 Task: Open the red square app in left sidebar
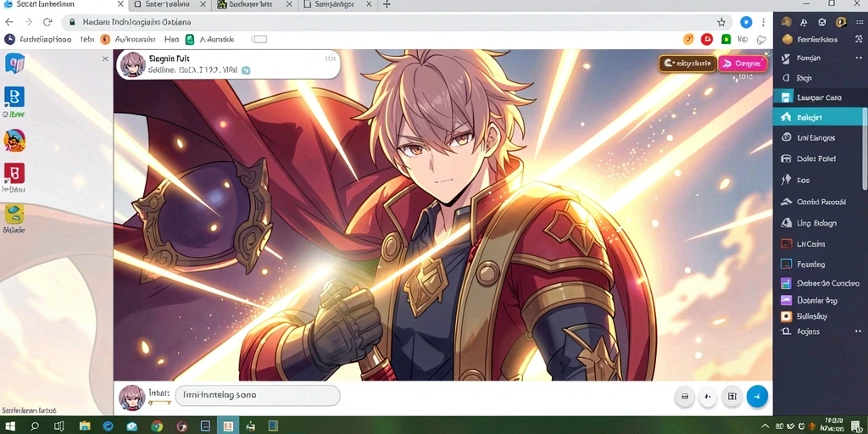point(14,173)
